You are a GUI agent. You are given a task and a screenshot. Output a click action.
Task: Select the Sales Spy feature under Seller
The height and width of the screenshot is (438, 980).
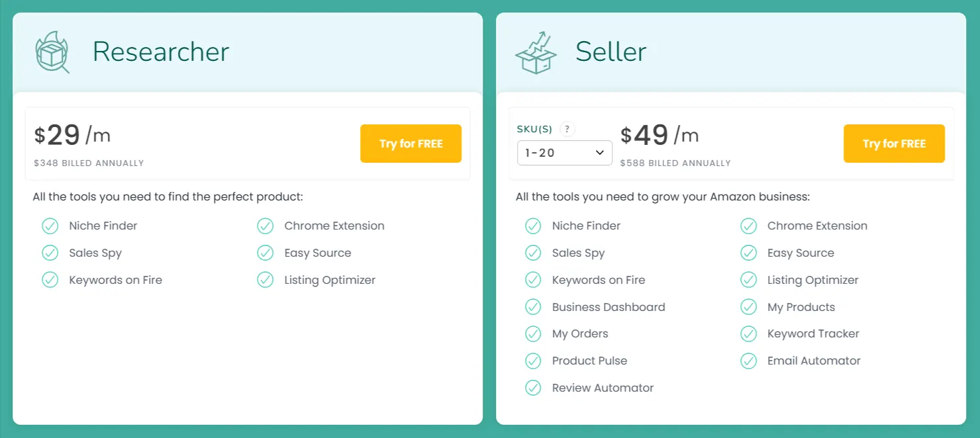point(578,253)
